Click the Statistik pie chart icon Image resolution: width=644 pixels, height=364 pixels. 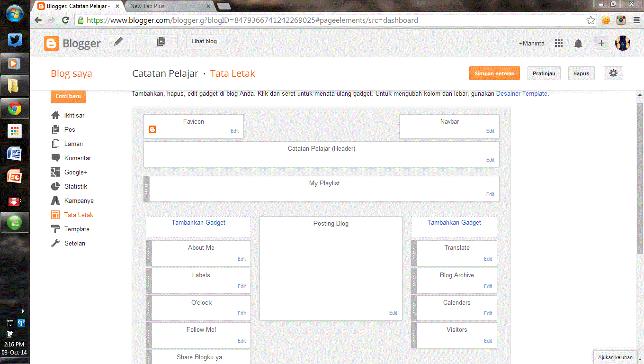(55, 186)
